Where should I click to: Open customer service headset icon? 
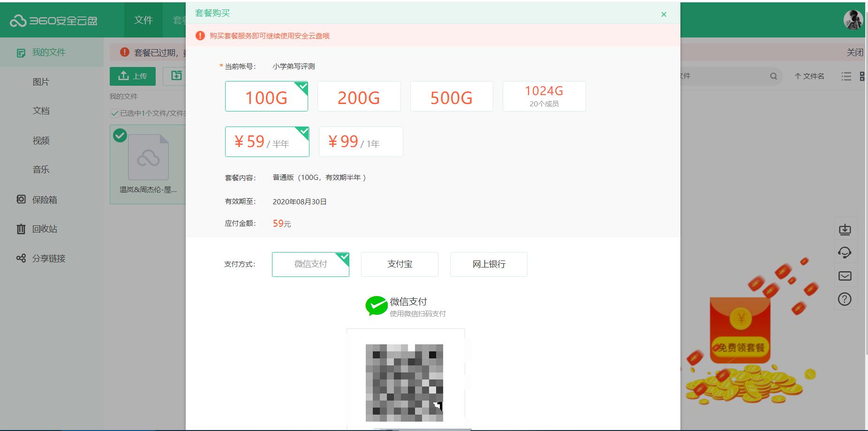click(x=845, y=253)
